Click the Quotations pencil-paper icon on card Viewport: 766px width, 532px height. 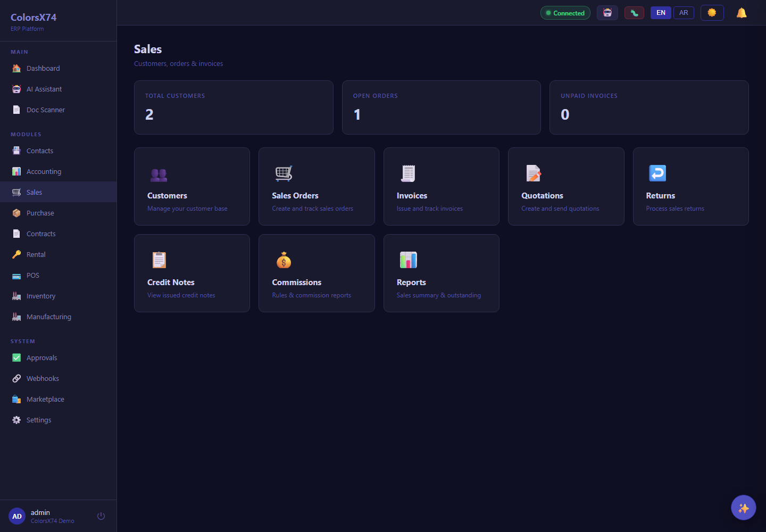(534, 173)
